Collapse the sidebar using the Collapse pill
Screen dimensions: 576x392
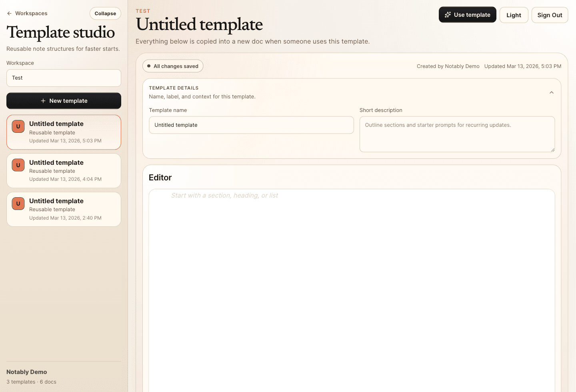click(105, 13)
